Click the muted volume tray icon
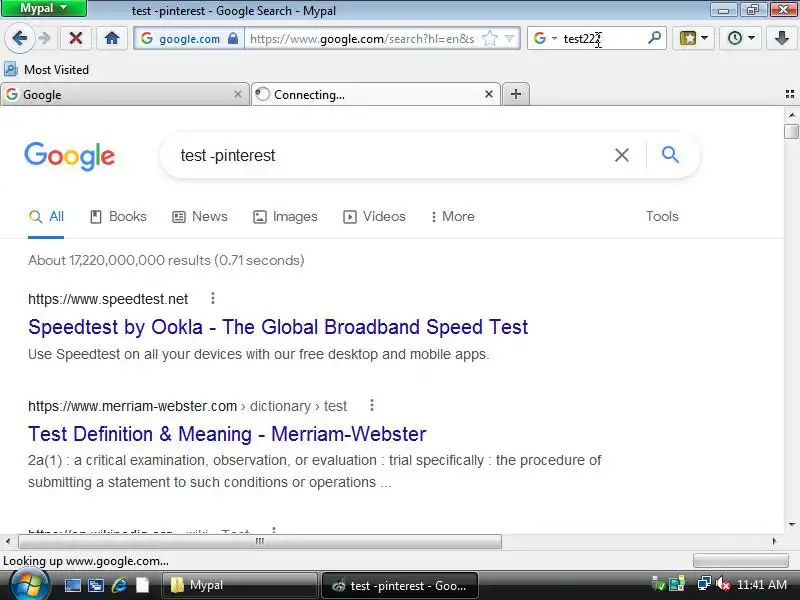This screenshot has height=600, width=800. (722, 584)
